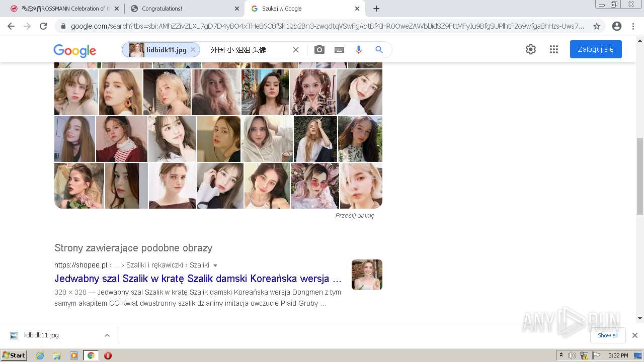This screenshot has height=362, width=644.
Task: Click the Prześlij opinię feedback link
Action: 355,216
